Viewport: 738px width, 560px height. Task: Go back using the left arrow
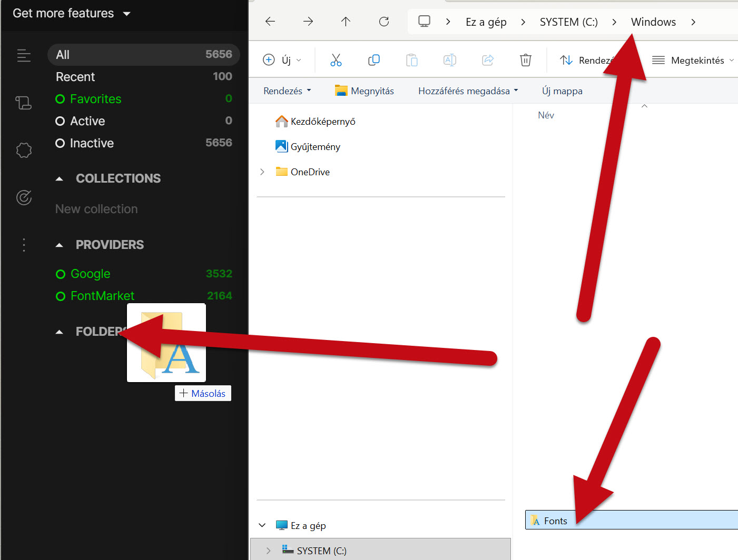[x=270, y=22]
